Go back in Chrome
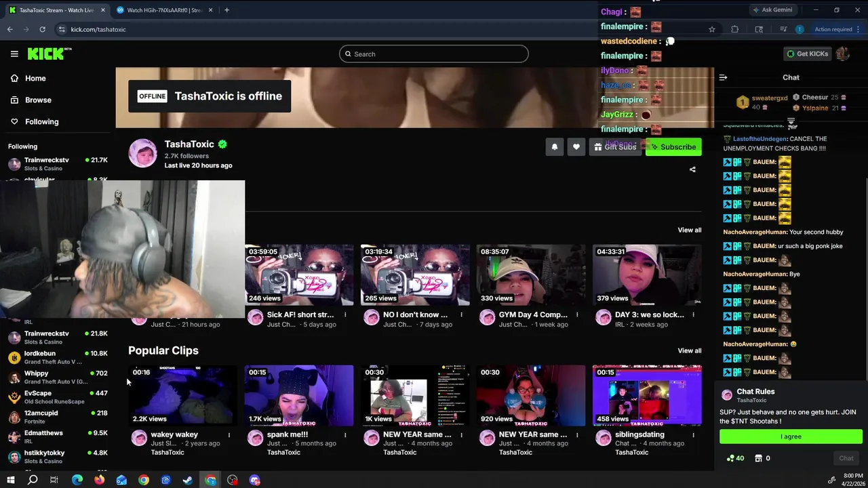Image resolution: width=868 pixels, height=488 pixels. 9,29
